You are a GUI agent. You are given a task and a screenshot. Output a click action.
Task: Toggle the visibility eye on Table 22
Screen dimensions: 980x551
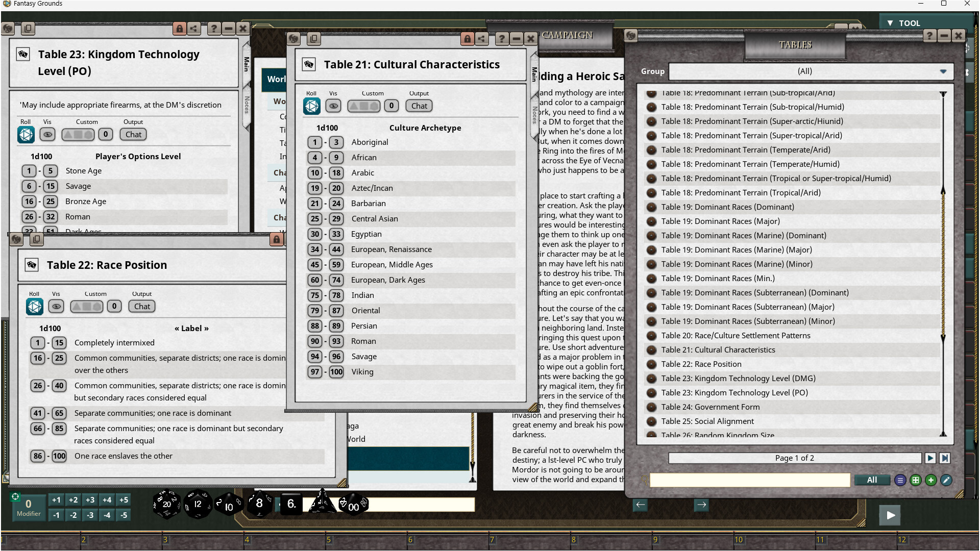56,306
